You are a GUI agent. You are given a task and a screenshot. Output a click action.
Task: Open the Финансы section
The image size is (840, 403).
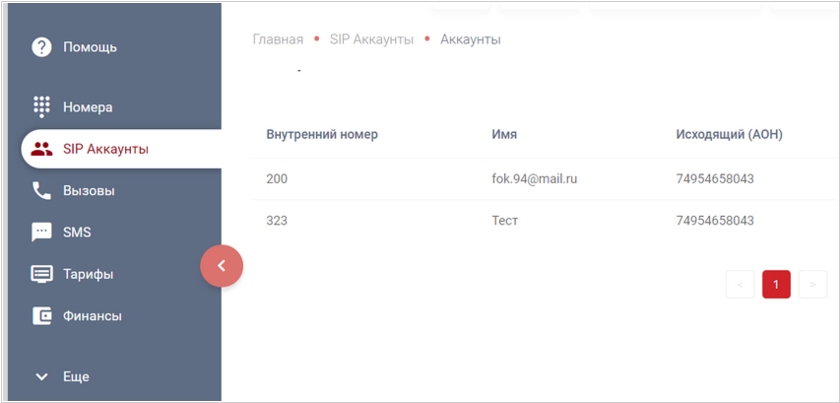93,316
